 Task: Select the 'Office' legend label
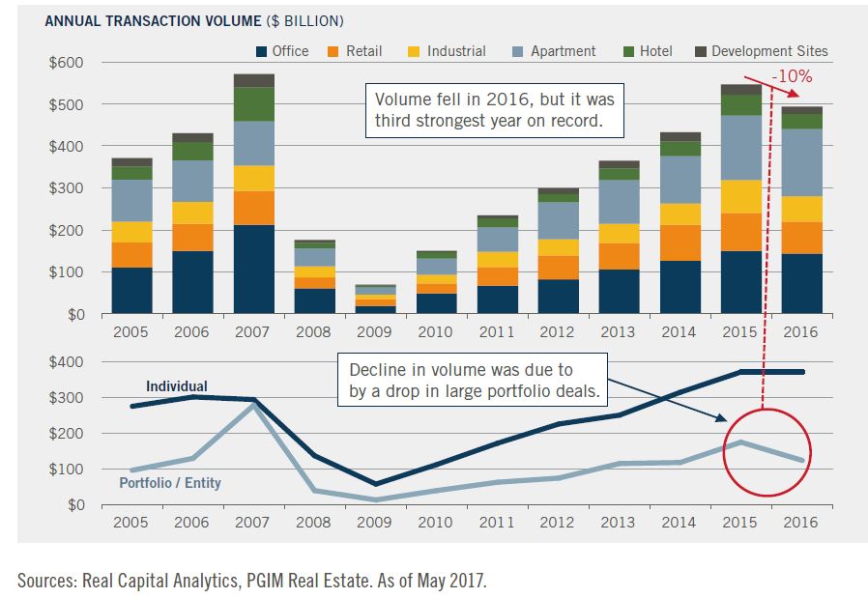pos(290,51)
